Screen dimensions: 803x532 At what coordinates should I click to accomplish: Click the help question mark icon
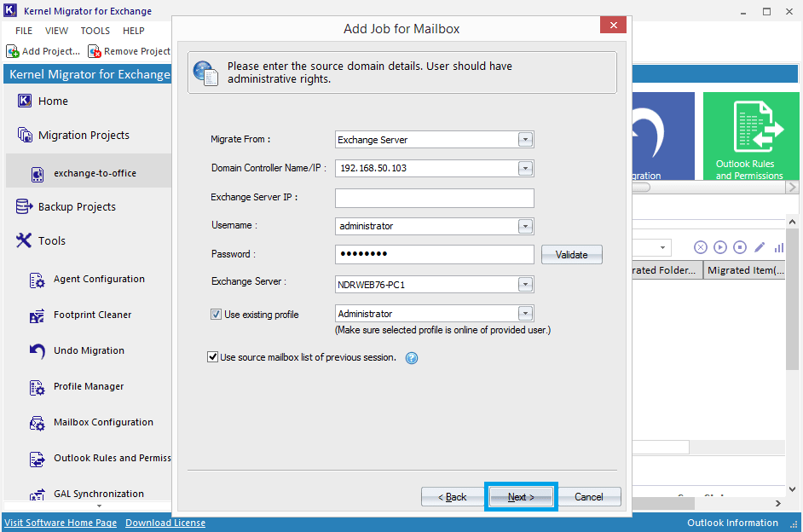click(412, 358)
